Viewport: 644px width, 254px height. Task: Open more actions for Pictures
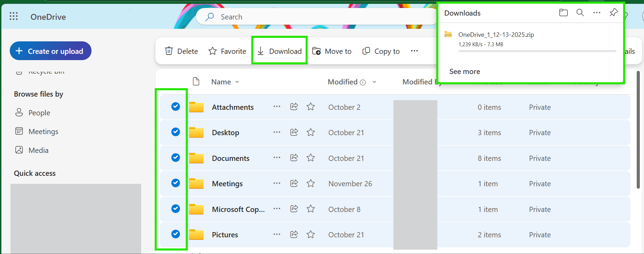277,234
